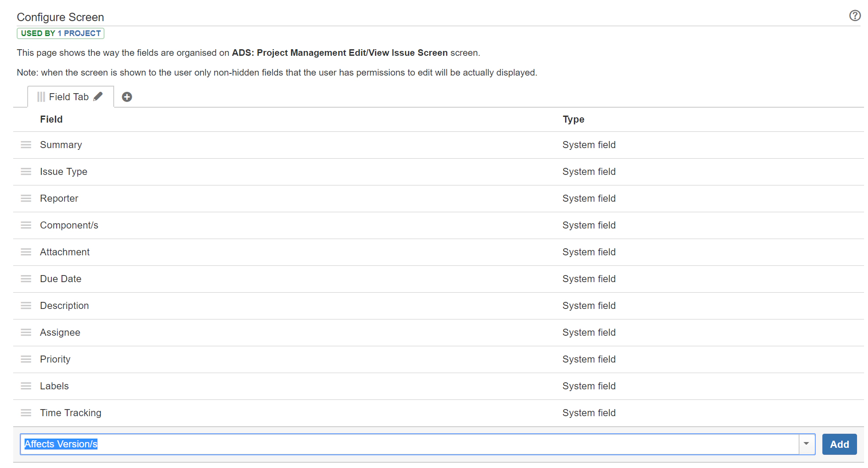868x468 pixels.
Task: Switch to the Field Tab
Action: [69, 97]
